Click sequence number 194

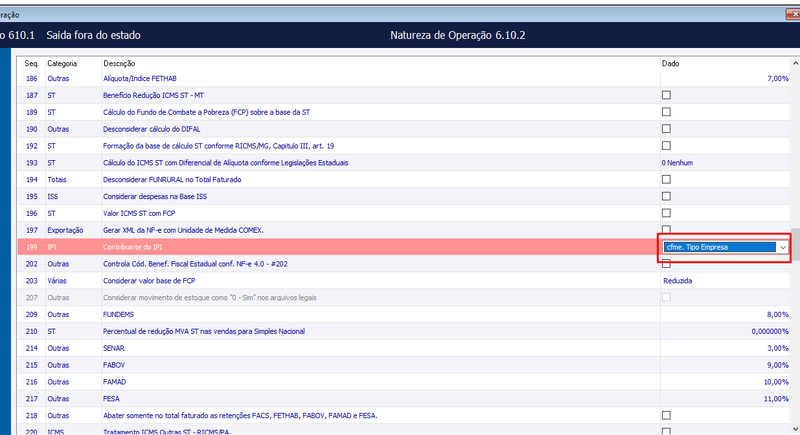[32, 180]
